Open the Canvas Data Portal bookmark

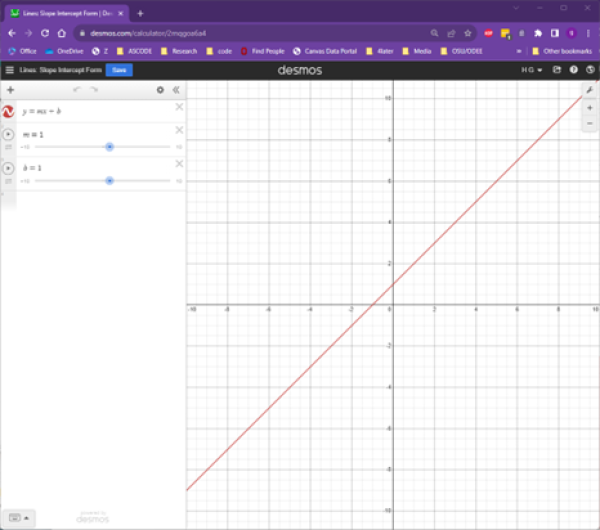click(x=325, y=51)
